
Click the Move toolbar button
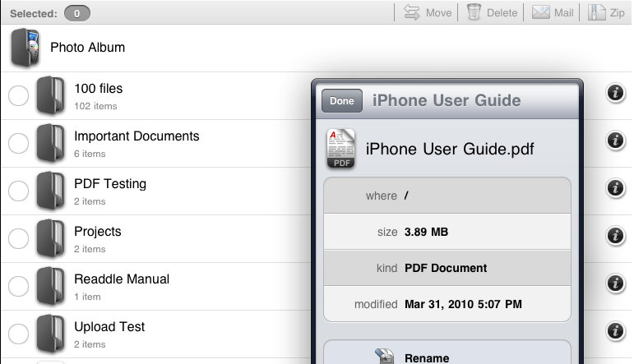[x=428, y=12]
